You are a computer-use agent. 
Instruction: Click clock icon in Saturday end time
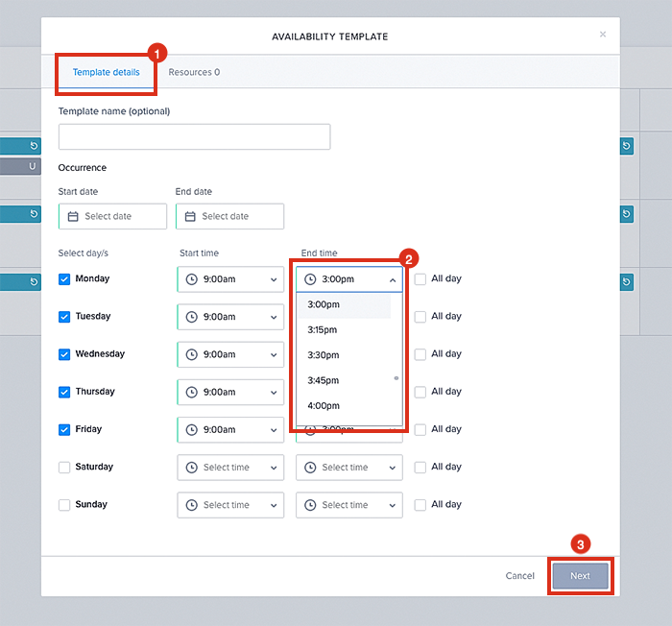click(x=310, y=468)
